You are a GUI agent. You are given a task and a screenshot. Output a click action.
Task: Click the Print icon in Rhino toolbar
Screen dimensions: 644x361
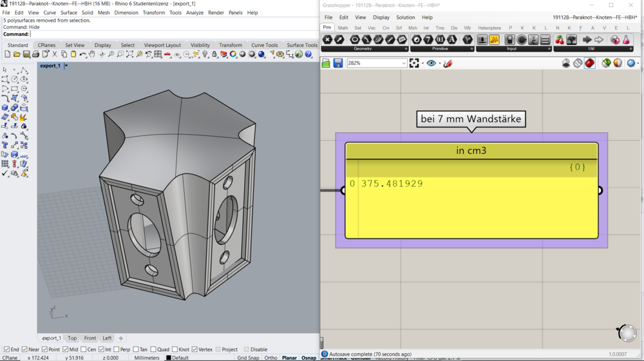point(35,55)
